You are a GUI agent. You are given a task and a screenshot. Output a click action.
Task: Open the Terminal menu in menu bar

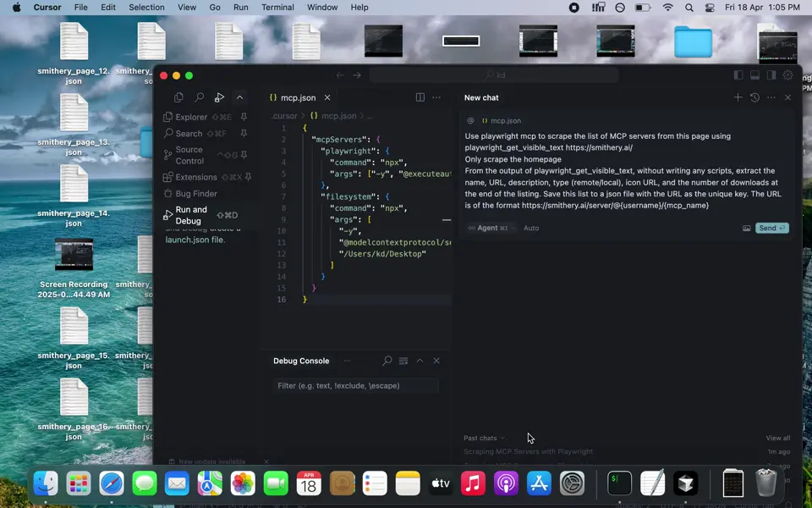click(x=277, y=8)
